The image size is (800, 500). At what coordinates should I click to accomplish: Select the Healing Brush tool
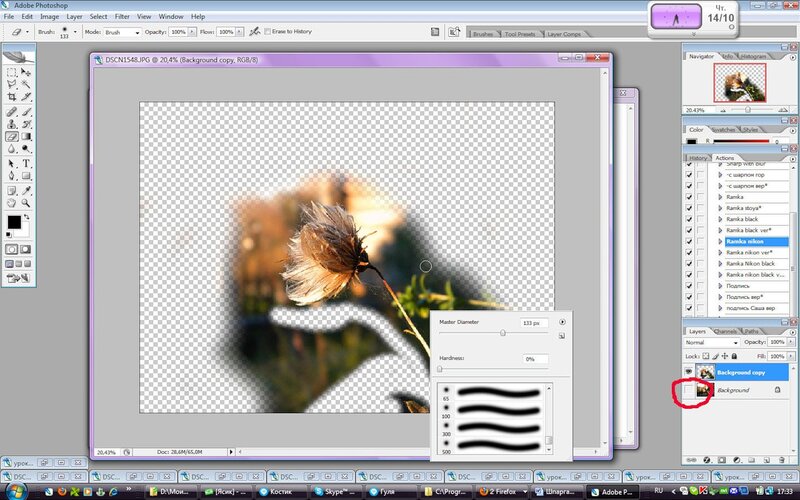click(12, 112)
